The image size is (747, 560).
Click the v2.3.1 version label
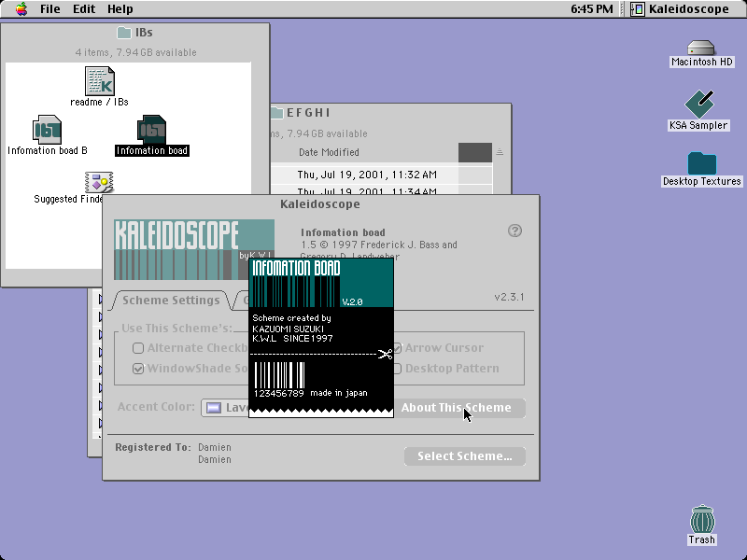pos(509,297)
